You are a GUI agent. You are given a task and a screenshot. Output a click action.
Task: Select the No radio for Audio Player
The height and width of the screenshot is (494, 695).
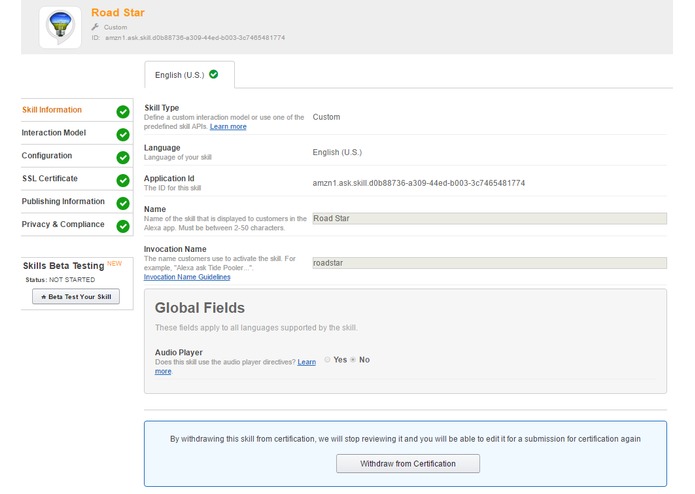(353, 360)
